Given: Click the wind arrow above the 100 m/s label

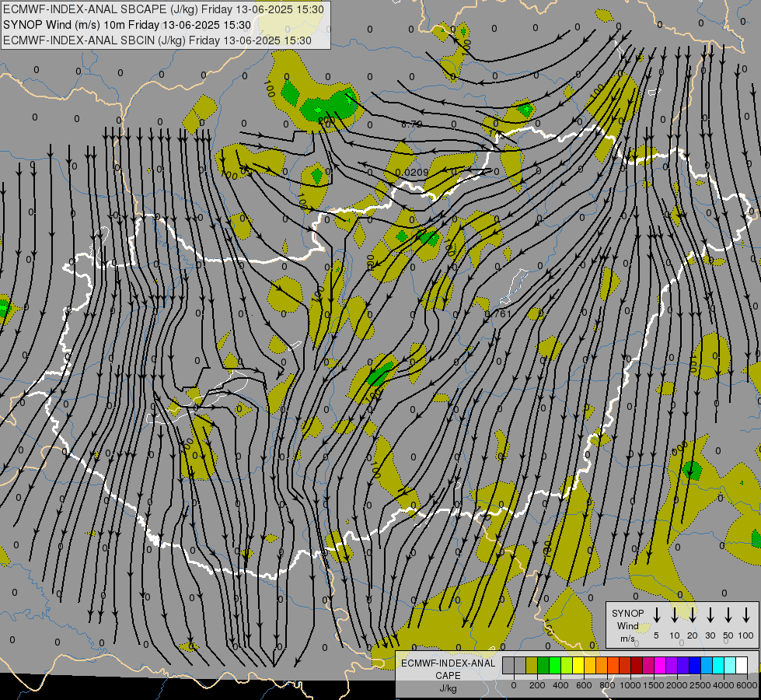Looking at the screenshot, I should pyautogui.click(x=746, y=614).
